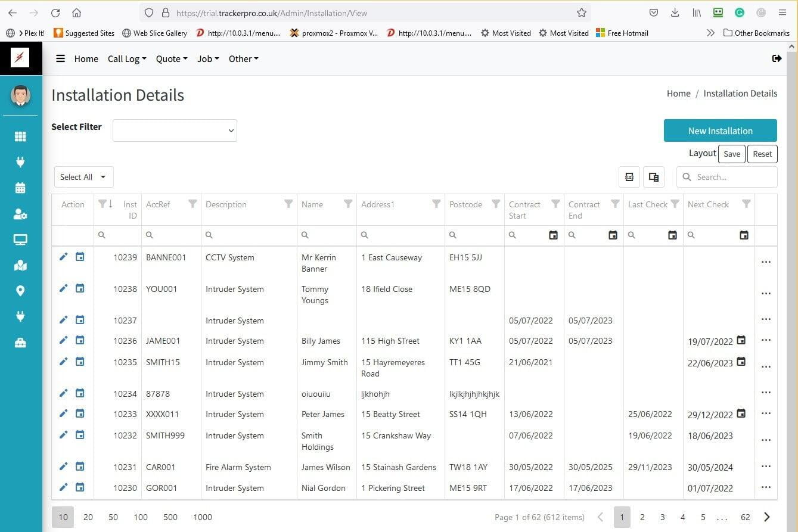Screen dimensions: 798x532
Task: Open the Job menu
Action: click(208, 58)
